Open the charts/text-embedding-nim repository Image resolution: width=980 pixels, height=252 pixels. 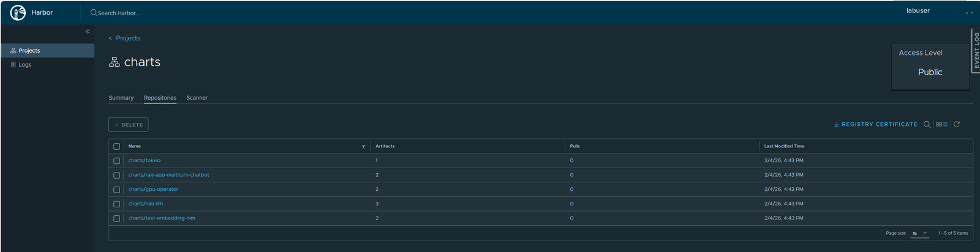[162, 218]
